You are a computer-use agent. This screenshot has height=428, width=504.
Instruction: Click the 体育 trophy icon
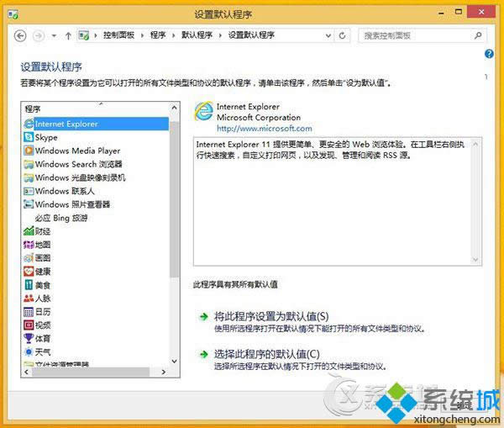pyautogui.click(x=29, y=338)
